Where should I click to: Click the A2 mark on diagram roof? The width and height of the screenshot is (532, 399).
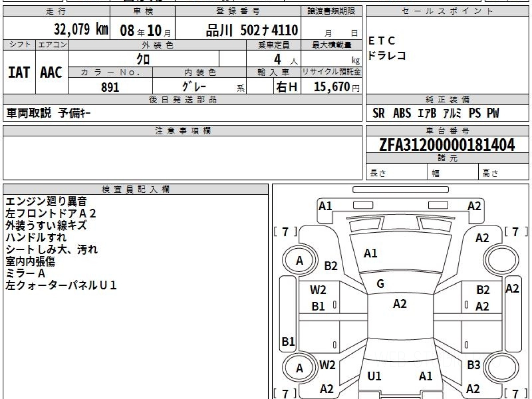pos(400,304)
